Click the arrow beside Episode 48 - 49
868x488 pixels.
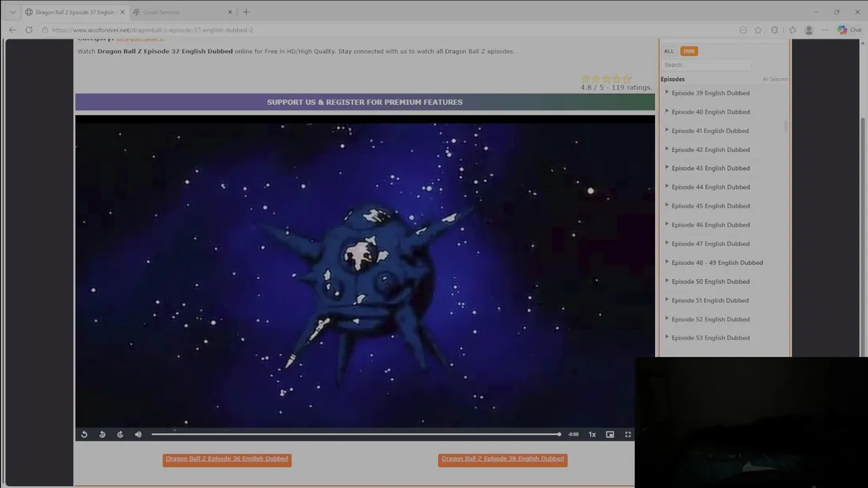pos(667,262)
